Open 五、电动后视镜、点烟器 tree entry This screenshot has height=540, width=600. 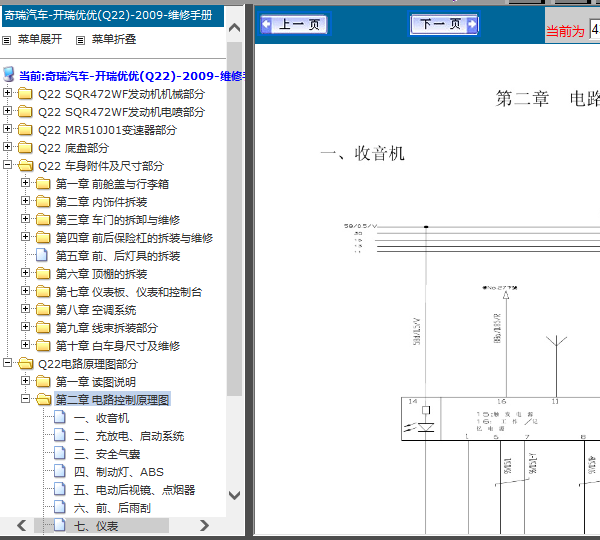134,490
